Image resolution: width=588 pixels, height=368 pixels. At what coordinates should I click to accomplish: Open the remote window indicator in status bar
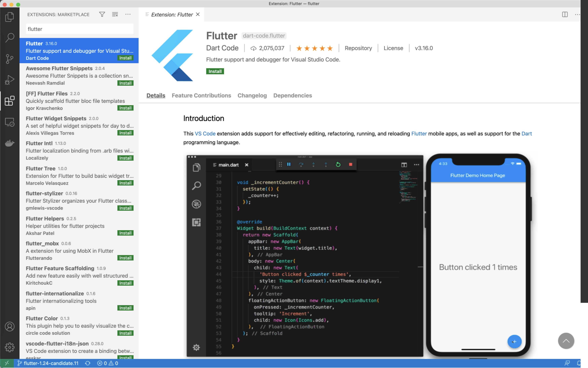7,363
